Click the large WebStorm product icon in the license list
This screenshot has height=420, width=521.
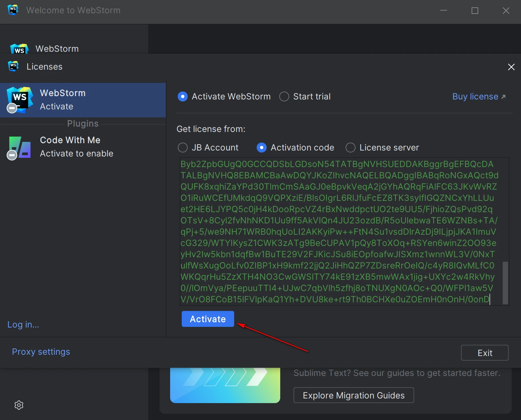(x=20, y=100)
